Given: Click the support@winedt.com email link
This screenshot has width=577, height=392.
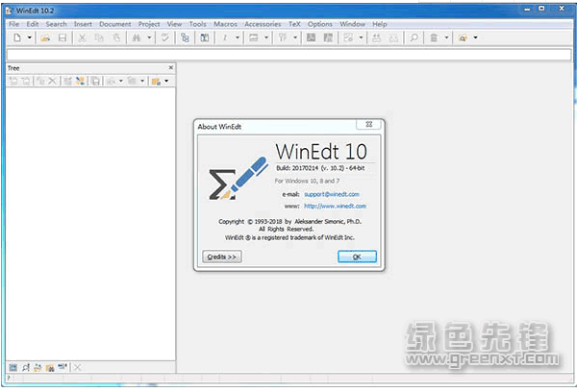Looking at the screenshot, I should pos(332,194).
